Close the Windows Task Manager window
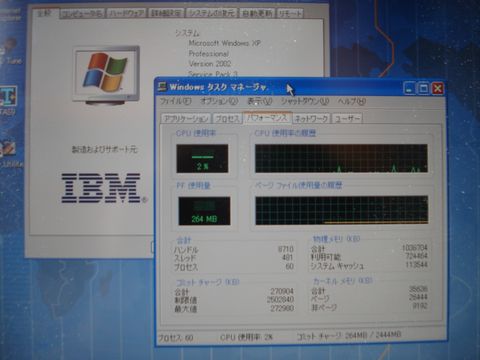The height and width of the screenshot is (360, 480). (438, 88)
